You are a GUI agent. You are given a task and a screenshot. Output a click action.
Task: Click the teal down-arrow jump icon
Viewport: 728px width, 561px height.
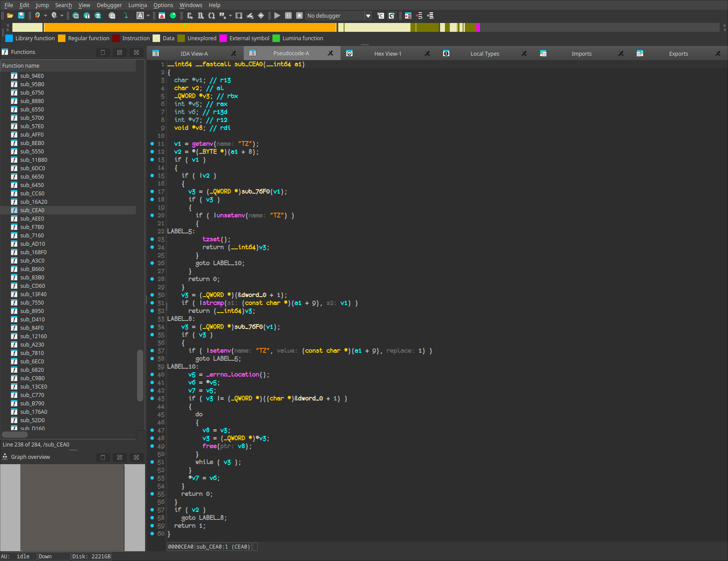[x=126, y=15]
